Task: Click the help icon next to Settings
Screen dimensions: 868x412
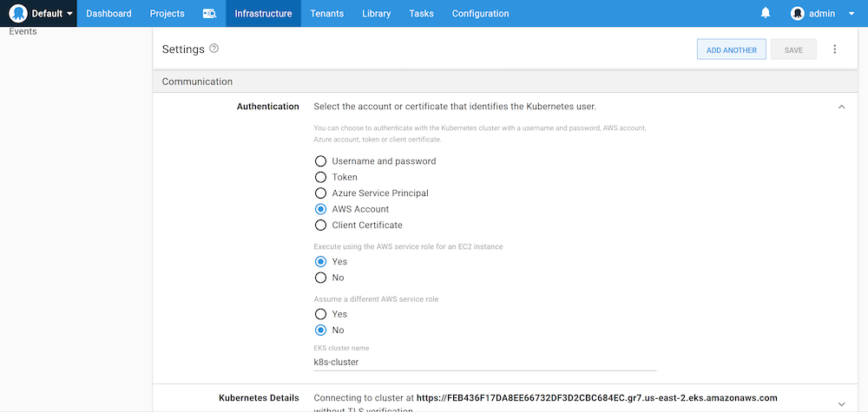Action: [x=214, y=49]
